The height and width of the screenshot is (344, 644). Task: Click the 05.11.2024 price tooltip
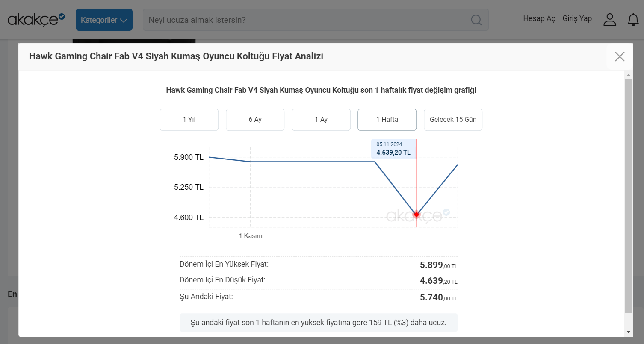(393, 149)
